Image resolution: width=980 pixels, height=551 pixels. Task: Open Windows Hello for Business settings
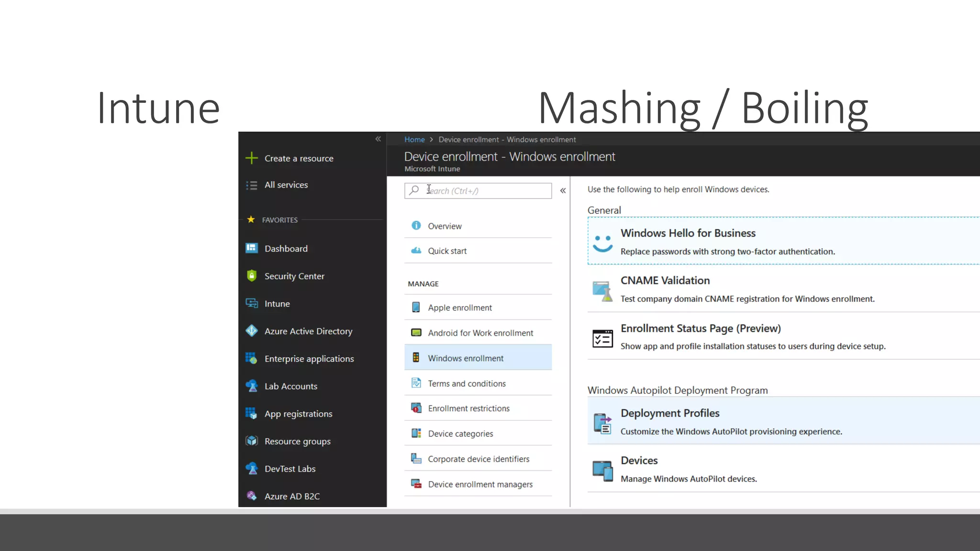tap(784, 241)
